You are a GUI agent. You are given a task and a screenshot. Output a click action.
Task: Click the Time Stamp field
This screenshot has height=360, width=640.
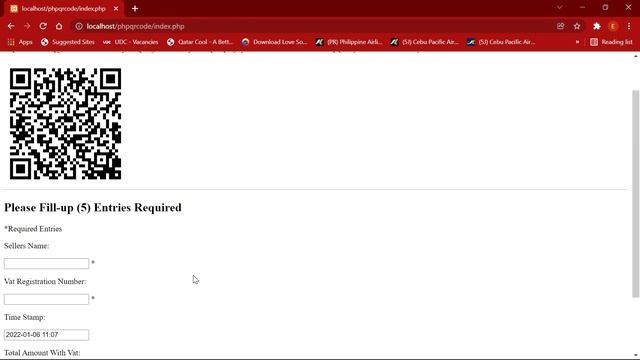click(47, 335)
